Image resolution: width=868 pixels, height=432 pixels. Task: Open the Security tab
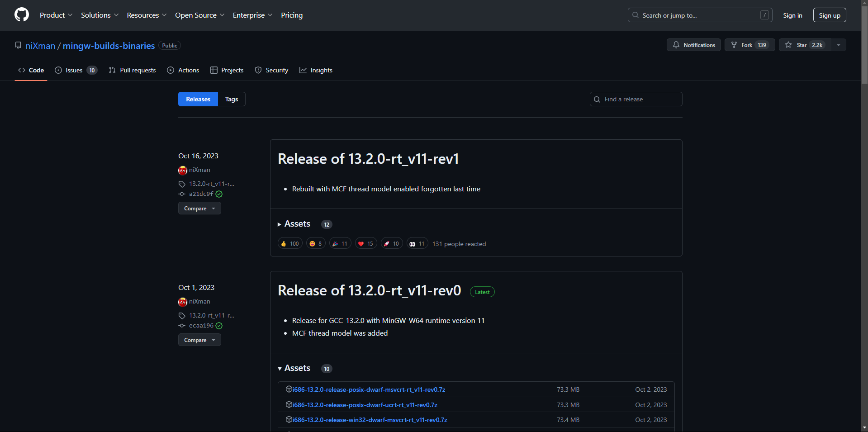[271, 70]
